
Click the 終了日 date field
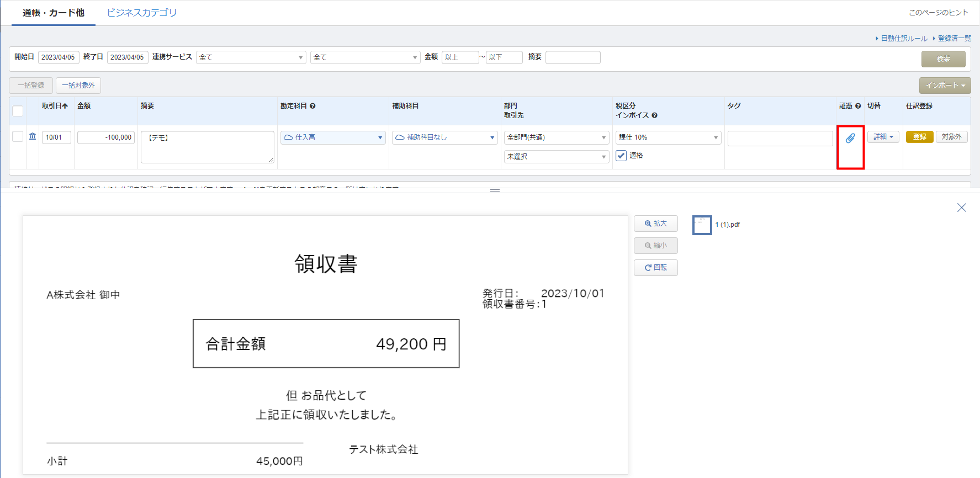(128, 57)
